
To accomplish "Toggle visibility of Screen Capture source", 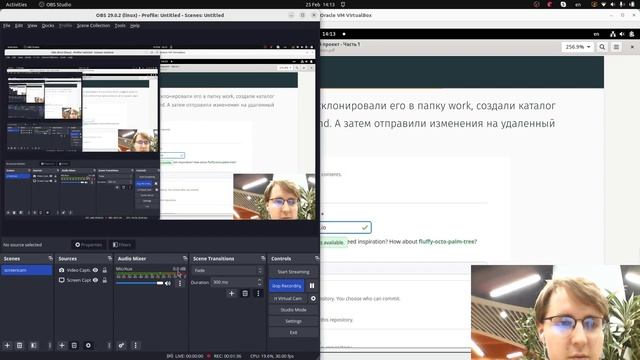I will 95,280.
